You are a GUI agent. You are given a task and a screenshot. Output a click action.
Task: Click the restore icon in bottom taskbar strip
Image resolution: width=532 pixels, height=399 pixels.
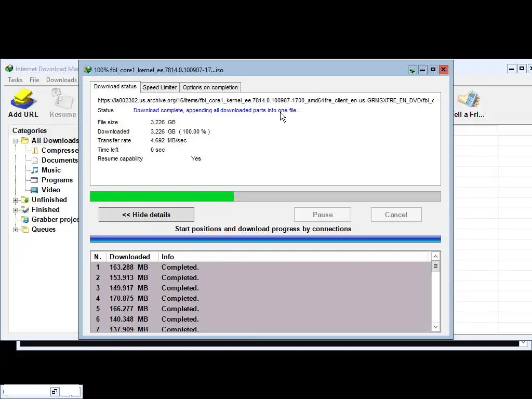tap(55, 392)
